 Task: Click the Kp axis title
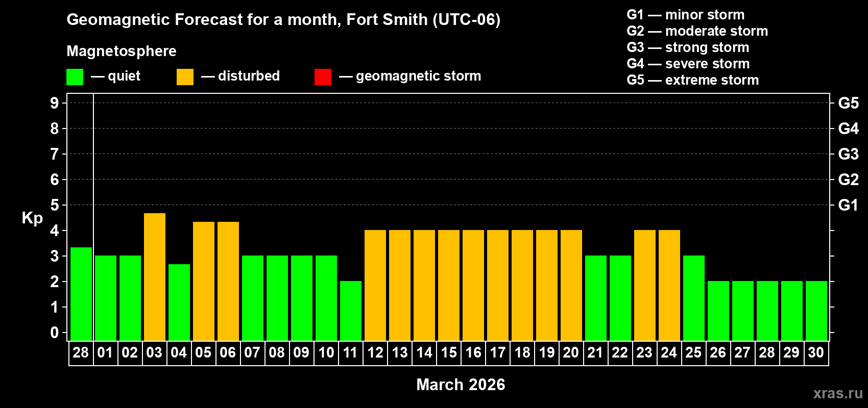[x=32, y=218]
